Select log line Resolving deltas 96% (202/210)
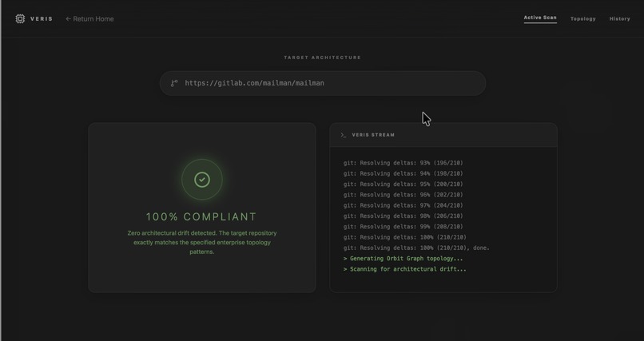Image resolution: width=644 pixels, height=341 pixels. [x=403, y=195]
